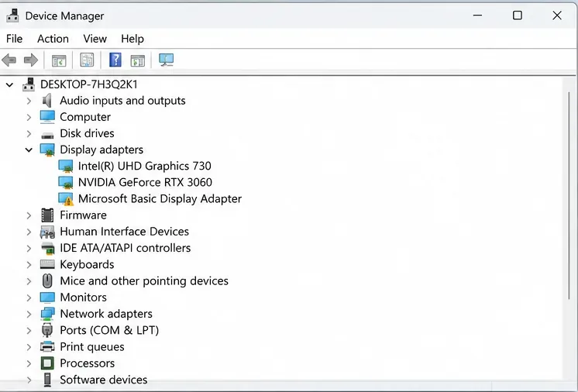Viewport: 578px width, 392px height.
Task: Click the Intel(R) UHD Graphics 730 device icon
Action: click(66, 166)
